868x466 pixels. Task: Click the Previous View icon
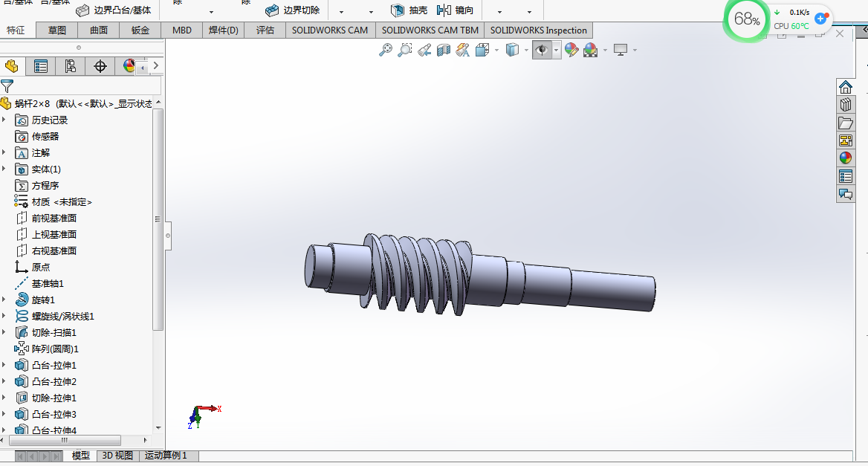[x=424, y=50]
